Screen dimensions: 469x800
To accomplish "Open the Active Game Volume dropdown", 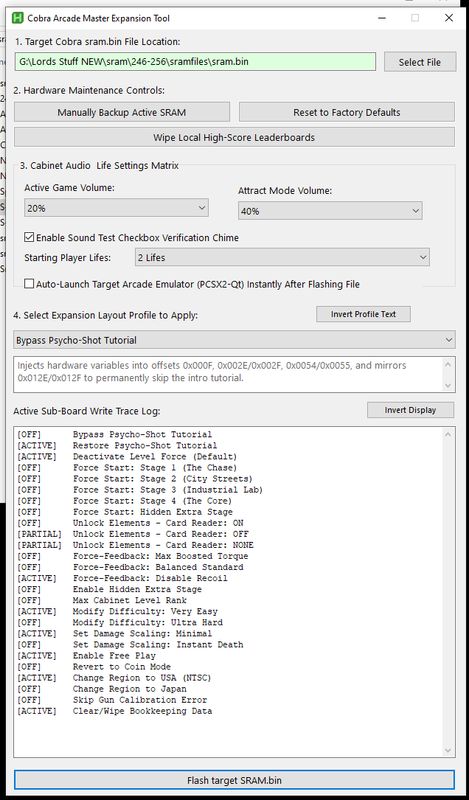I will (116, 208).
